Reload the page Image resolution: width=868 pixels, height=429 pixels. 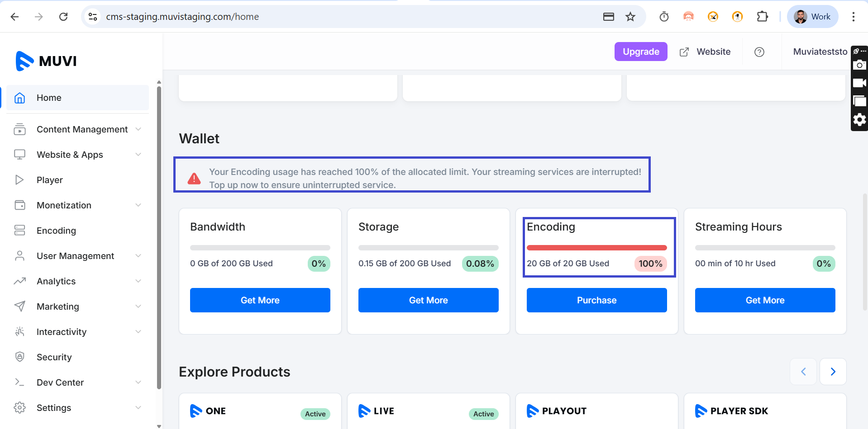tap(63, 17)
